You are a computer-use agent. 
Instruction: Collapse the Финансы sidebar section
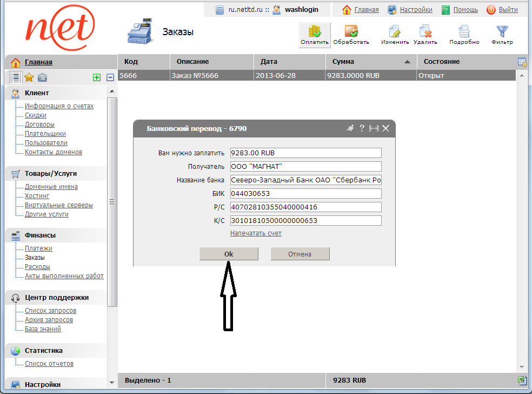[x=40, y=235]
